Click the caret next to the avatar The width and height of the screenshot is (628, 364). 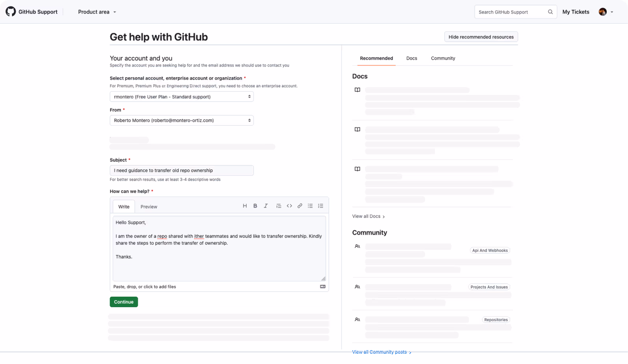(x=612, y=12)
